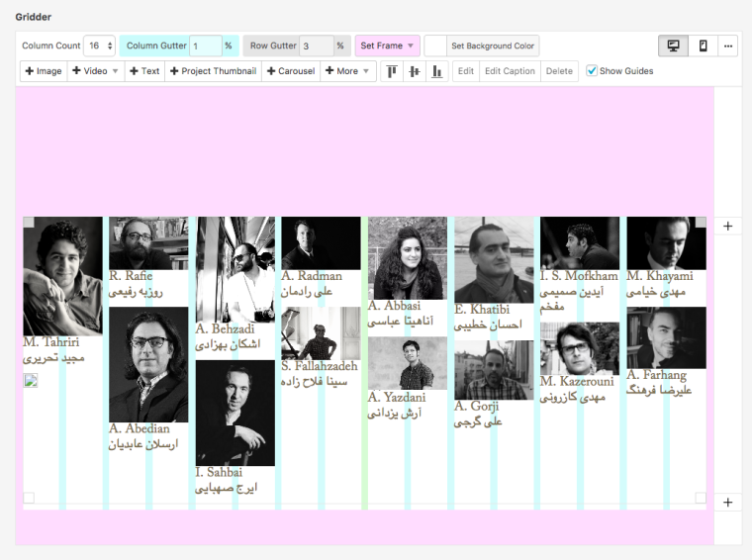Switch to phone view mode

tap(704, 46)
